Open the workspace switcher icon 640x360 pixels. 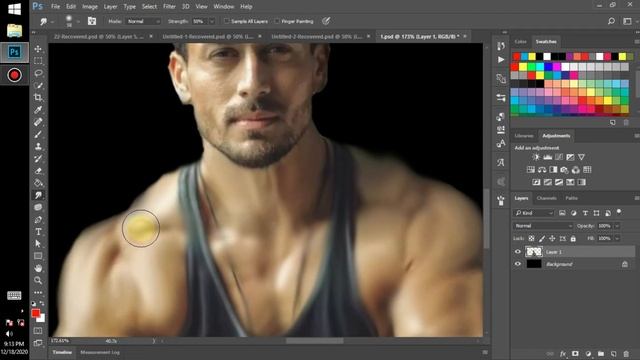627,21
